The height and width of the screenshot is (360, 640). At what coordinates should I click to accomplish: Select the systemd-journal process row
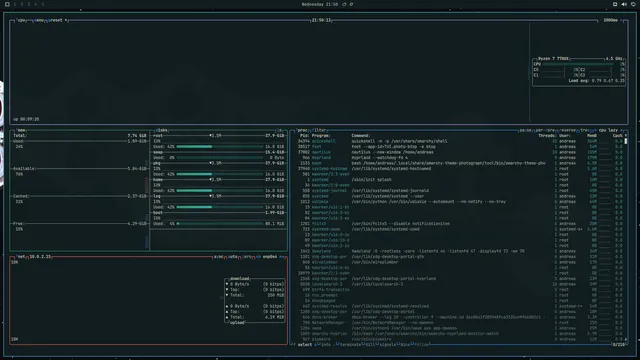coord(460,191)
